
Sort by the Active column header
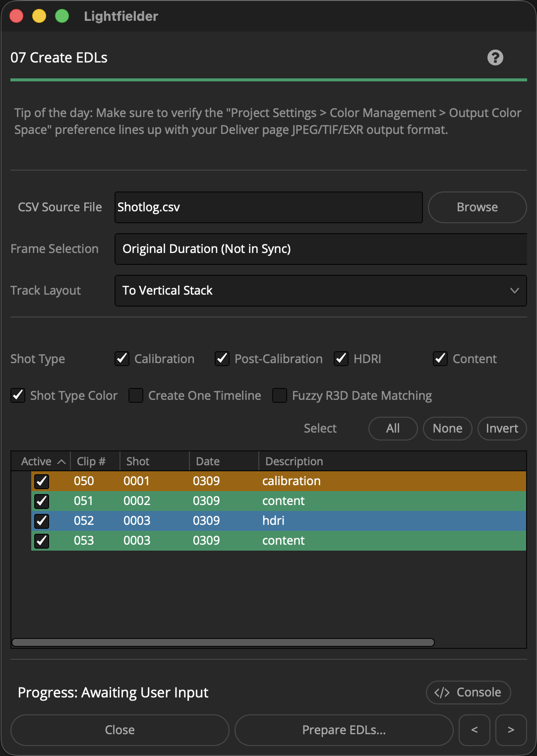[41, 461]
